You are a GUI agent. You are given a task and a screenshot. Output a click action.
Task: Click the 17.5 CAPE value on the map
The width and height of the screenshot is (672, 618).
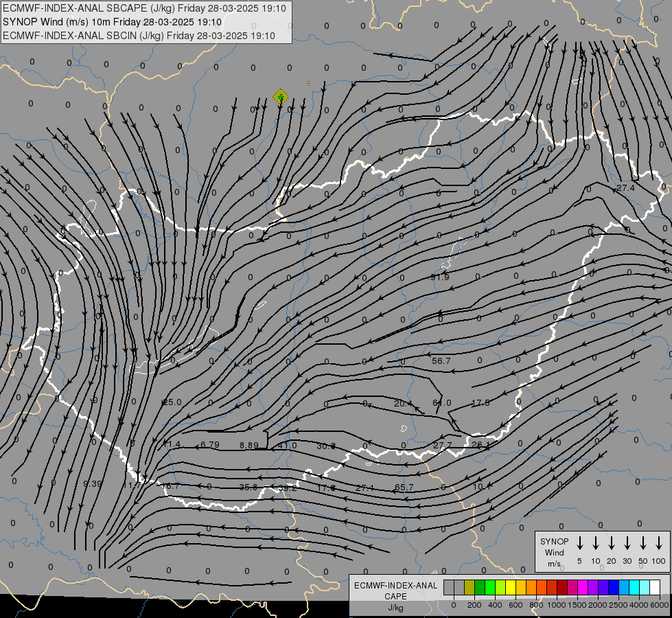[480, 402]
